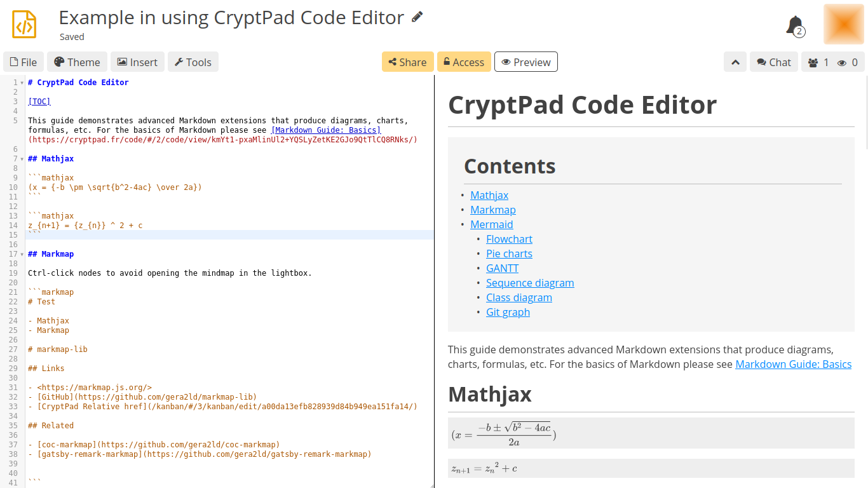The width and height of the screenshot is (868, 488).
Task: Click the '- [GitHub]' markmap-lib line
Action: (x=142, y=397)
